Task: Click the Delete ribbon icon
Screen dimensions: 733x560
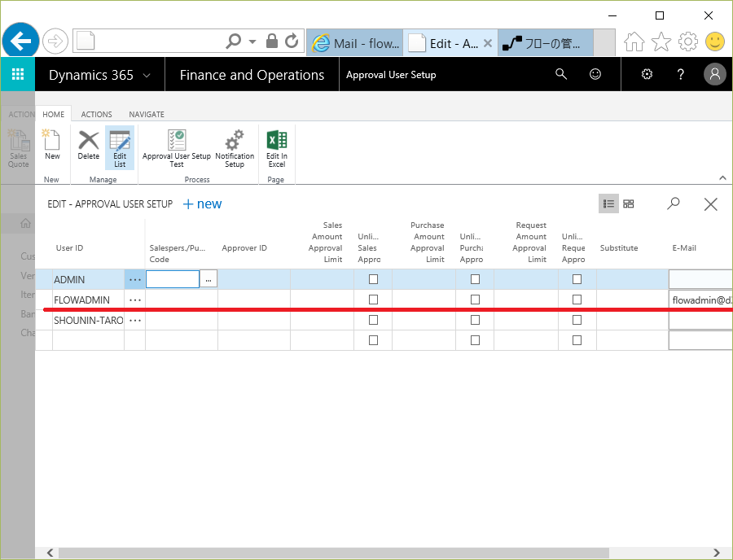Action: [x=89, y=142]
